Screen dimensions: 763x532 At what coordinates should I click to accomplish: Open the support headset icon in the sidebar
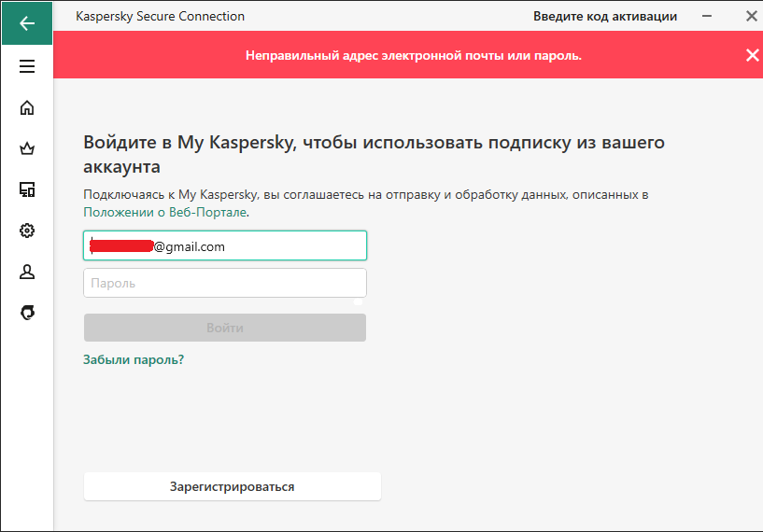(x=27, y=313)
